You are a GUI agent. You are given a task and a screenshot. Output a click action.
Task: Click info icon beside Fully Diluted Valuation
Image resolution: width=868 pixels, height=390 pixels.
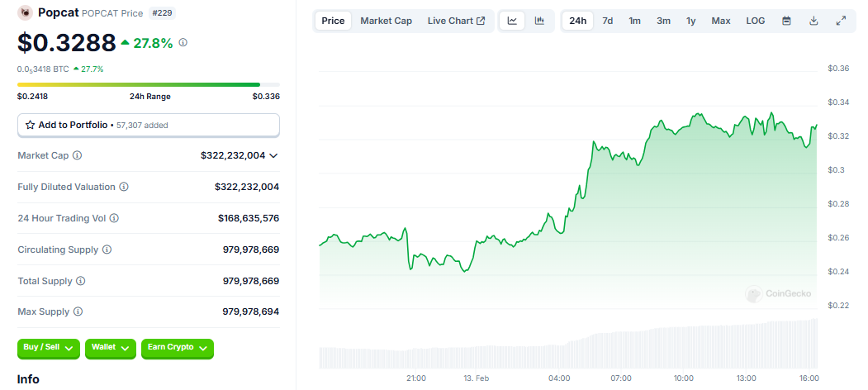[124, 188]
